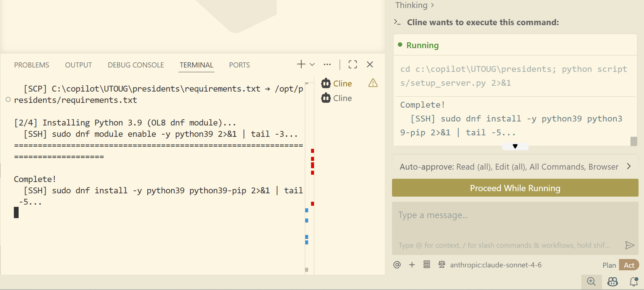Open the launch profile dropdown arrow
The height and width of the screenshot is (290, 644).
312,65
